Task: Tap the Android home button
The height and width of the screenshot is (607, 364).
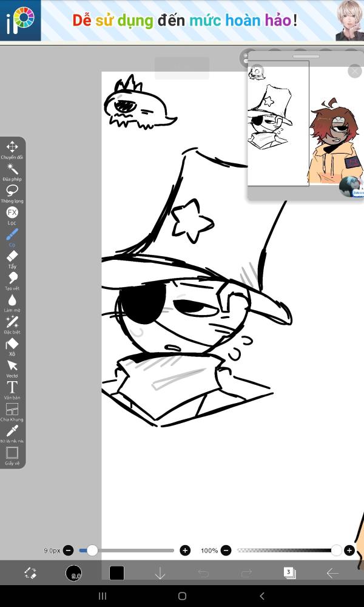Action: pyautogui.click(x=182, y=596)
